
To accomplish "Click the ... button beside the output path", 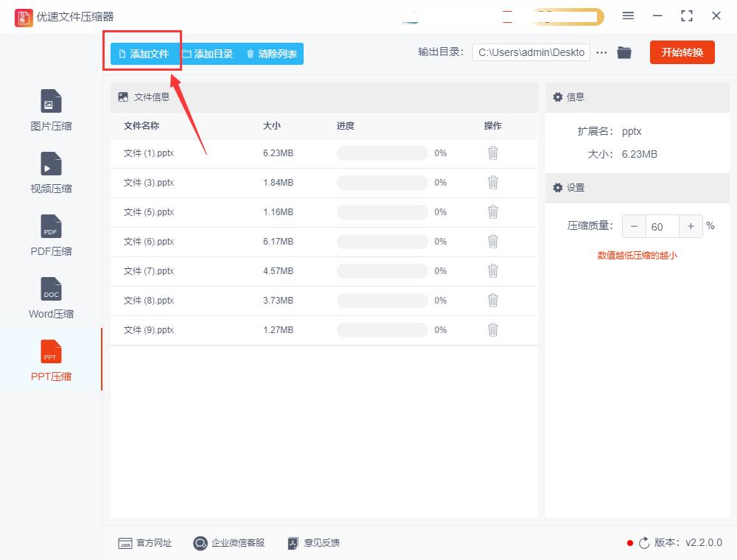I will click(602, 52).
